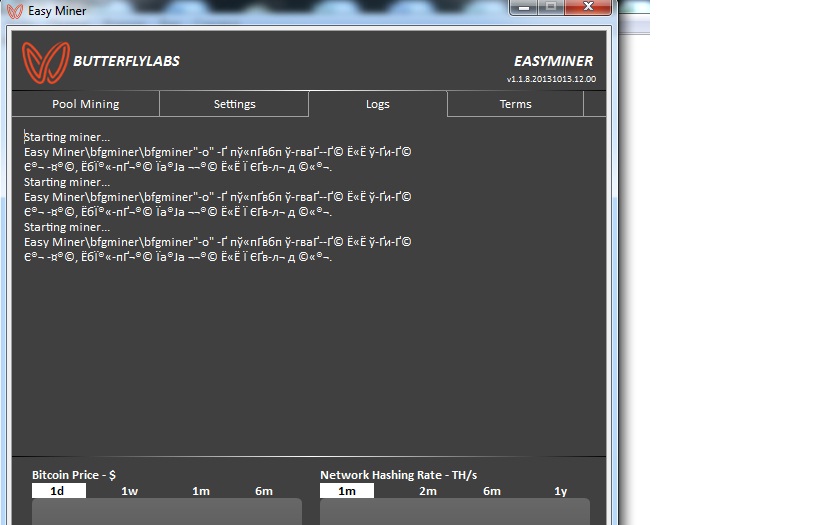The image size is (819, 525).
Task: Show Bitcoin Price 1w range
Action: point(129,491)
